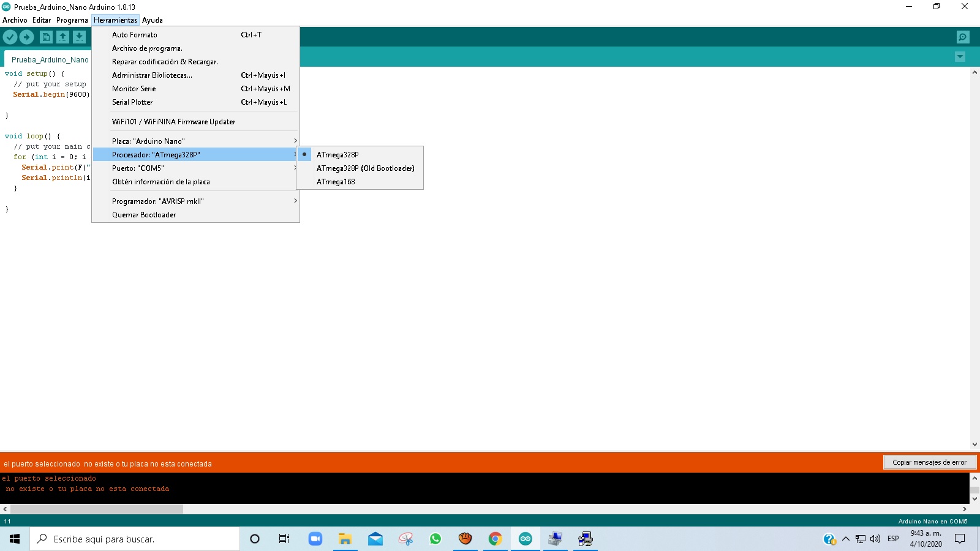Click ESP input language indicator
The image size is (980, 551).
893,539
